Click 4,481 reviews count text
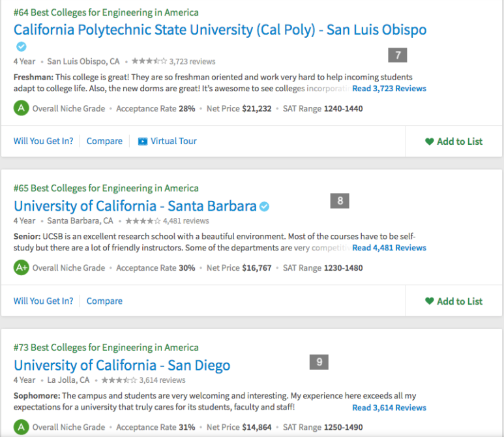Viewport: 504px width, 437px height. point(186,221)
